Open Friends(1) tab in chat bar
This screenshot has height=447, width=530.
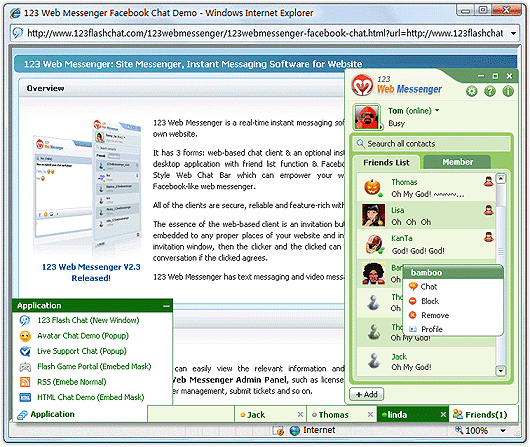point(483,415)
